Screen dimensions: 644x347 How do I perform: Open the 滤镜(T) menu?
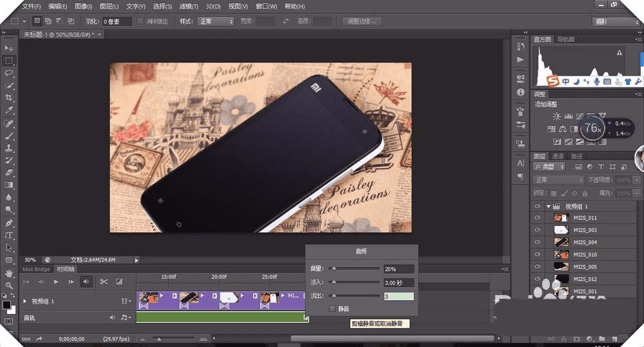point(189,6)
